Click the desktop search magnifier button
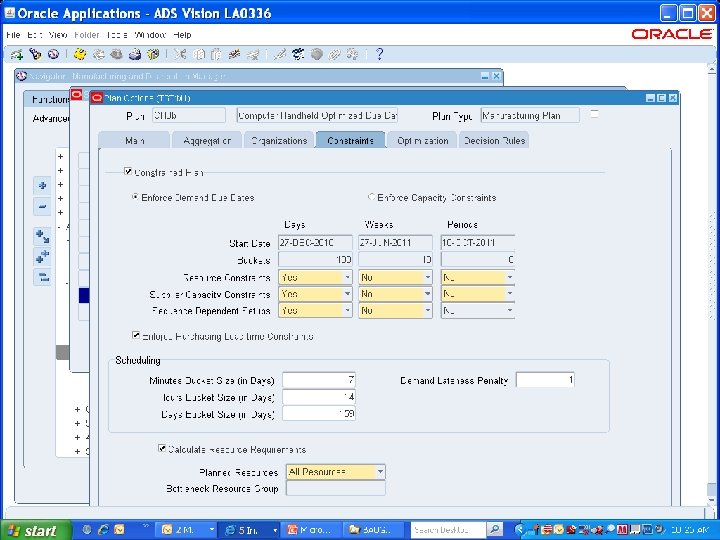Screen dimensions: 720x540 point(494,530)
